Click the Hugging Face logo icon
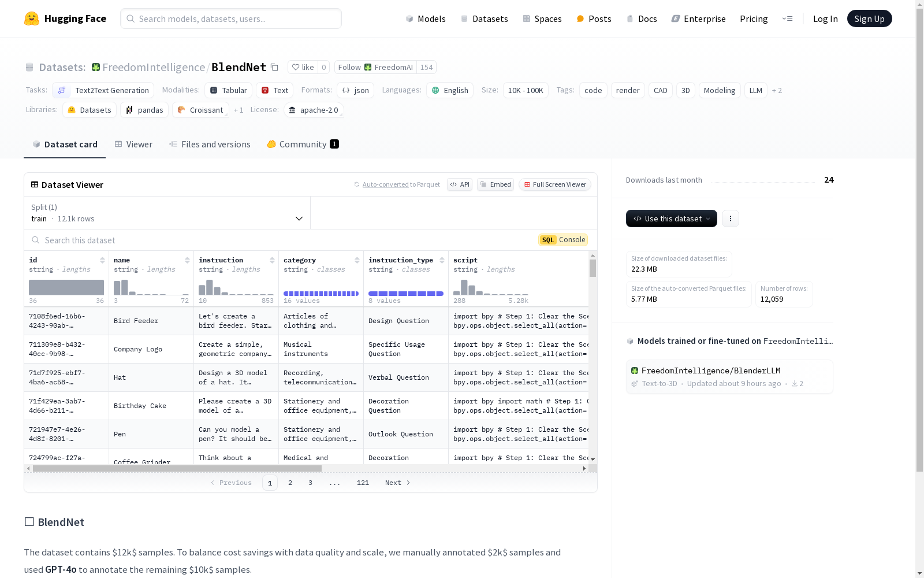Viewport: 924px width, 578px height. [x=32, y=18]
